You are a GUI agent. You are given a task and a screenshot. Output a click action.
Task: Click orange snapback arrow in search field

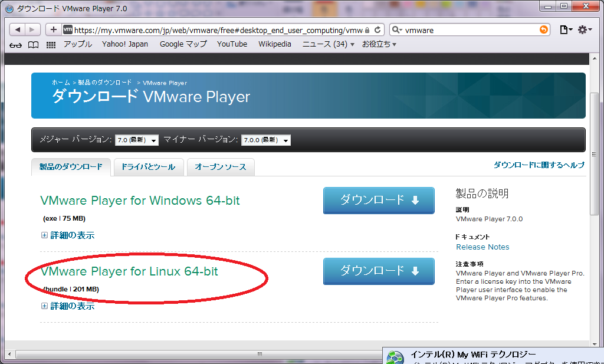click(543, 29)
